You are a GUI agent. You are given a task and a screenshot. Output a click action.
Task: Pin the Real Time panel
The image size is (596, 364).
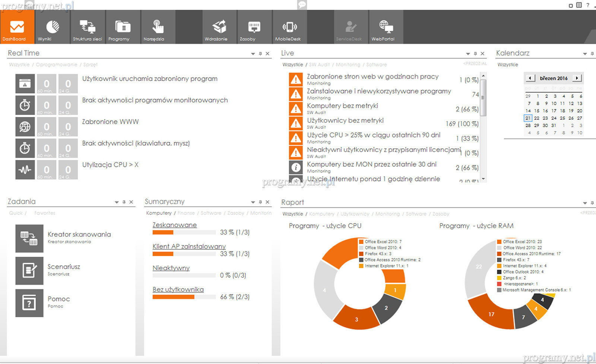click(x=260, y=54)
